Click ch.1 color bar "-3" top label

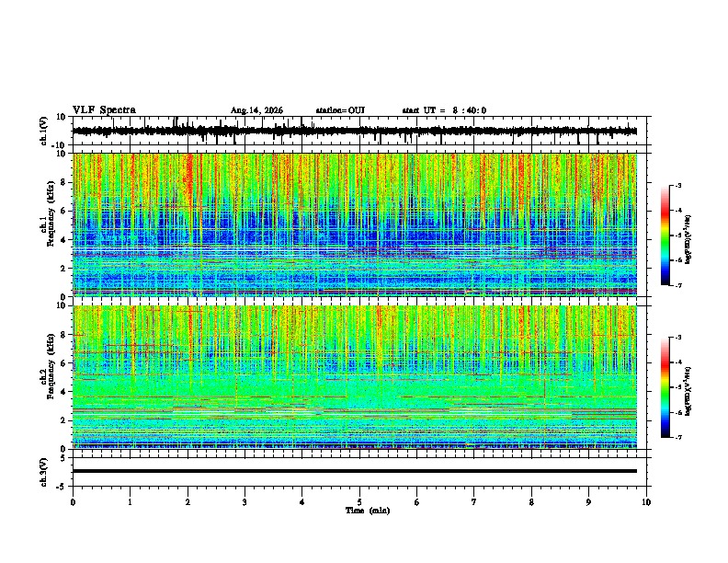[x=678, y=185]
